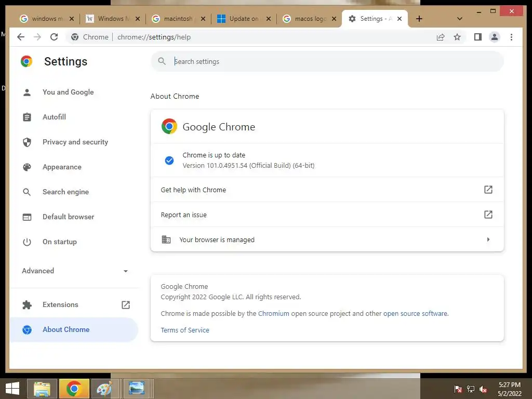Share this page using the share icon
The width and height of the screenshot is (532, 399).
tap(441, 37)
